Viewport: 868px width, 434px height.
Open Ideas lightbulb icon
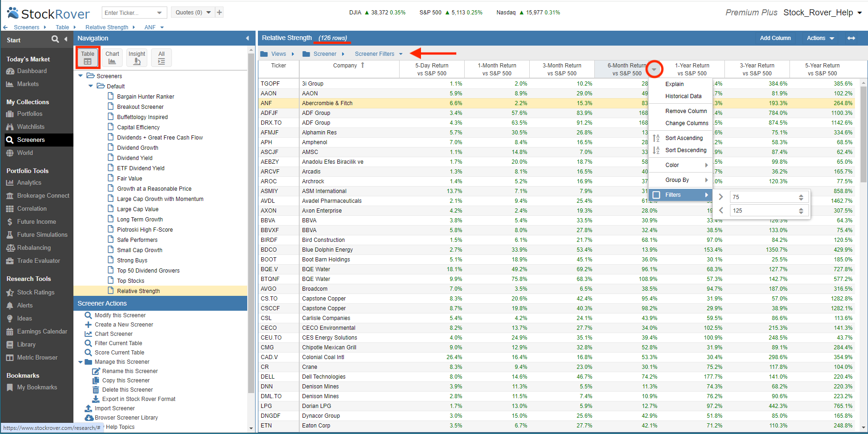pyautogui.click(x=10, y=319)
